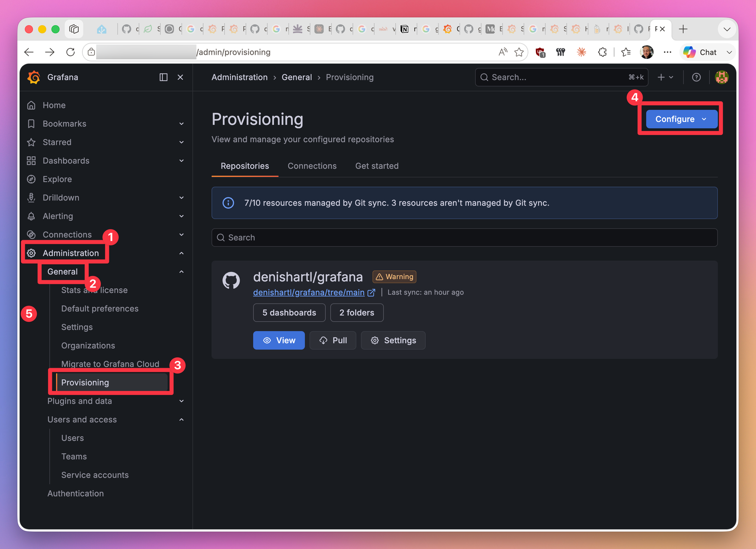This screenshot has height=549, width=756.
Task: Open a new browser tab
Action: [x=683, y=29]
